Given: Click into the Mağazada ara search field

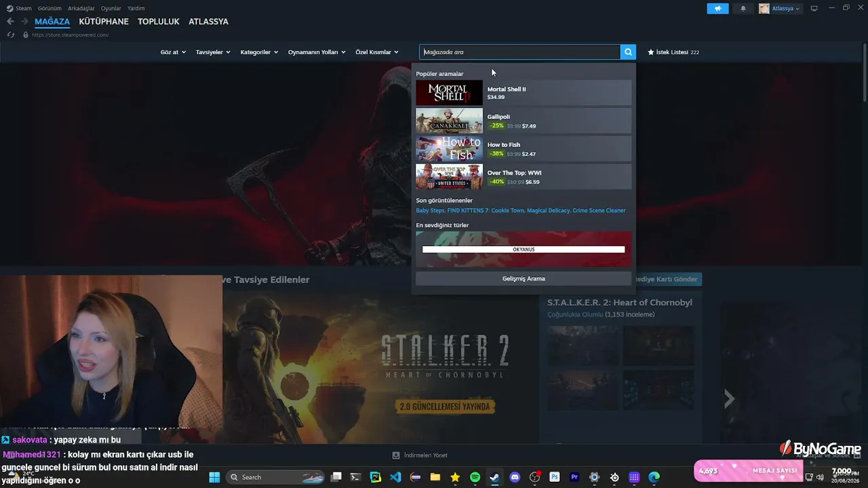Looking at the screenshot, I should point(520,52).
